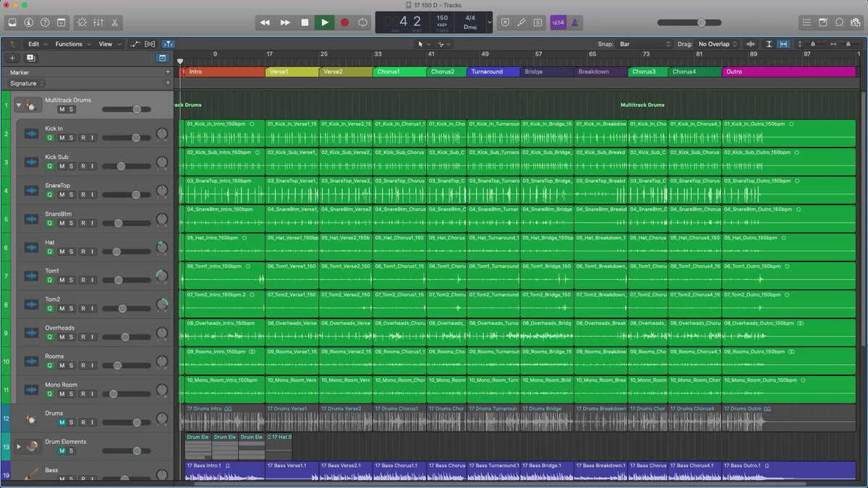Open the Drag mode No Overlap dropdown

click(718, 44)
